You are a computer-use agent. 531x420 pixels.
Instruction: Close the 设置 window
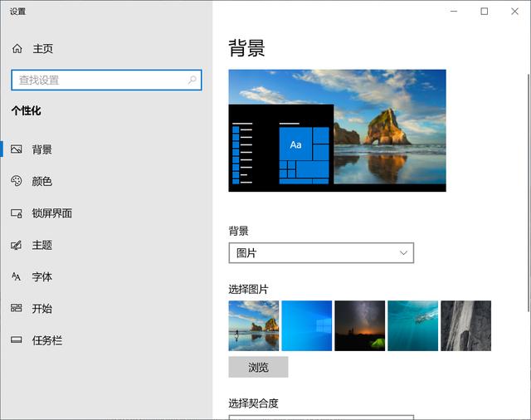tap(514, 11)
